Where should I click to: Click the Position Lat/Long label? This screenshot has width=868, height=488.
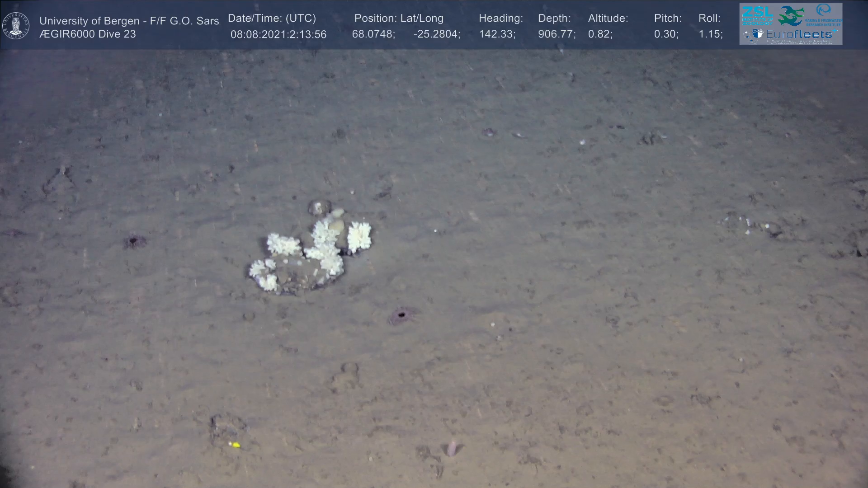pyautogui.click(x=399, y=19)
